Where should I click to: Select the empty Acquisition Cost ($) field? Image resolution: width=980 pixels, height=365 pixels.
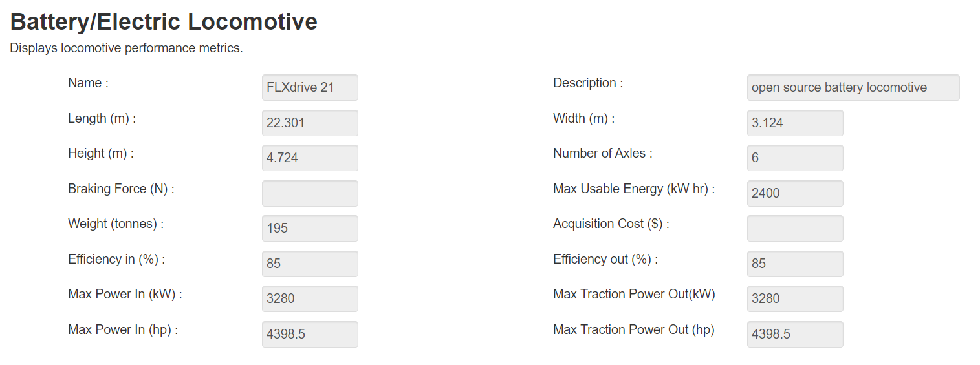795,228
